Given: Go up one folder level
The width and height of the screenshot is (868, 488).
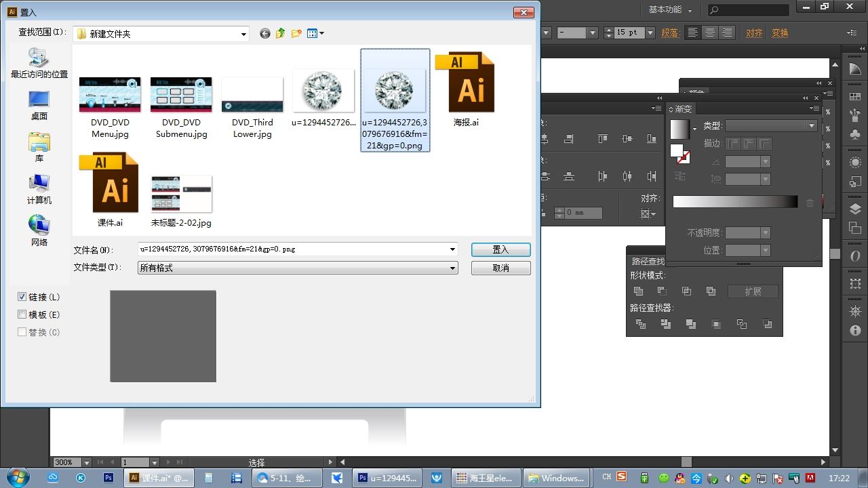Looking at the screenshot, I should [280, 33].
